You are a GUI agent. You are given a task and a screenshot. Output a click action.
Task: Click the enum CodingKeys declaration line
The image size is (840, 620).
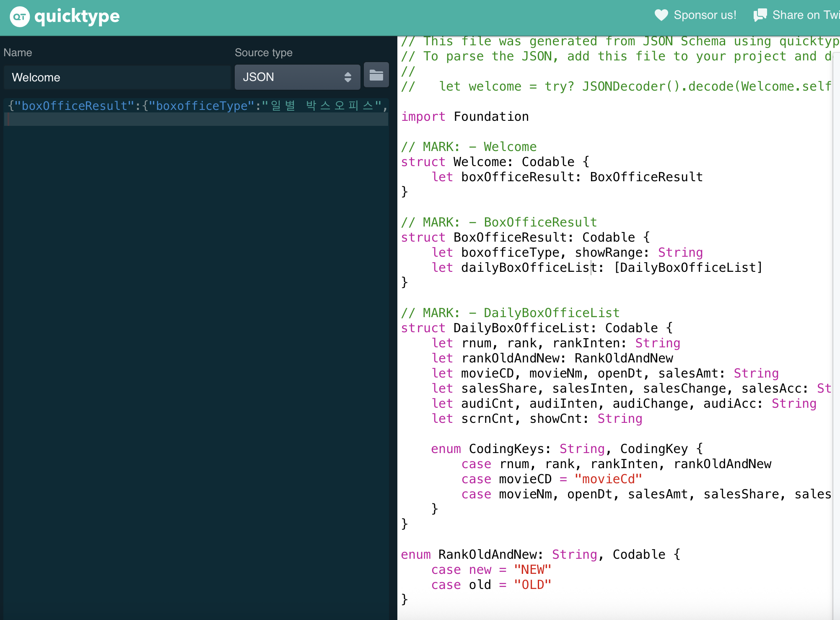pyautogui.click(x=566, y=449)
